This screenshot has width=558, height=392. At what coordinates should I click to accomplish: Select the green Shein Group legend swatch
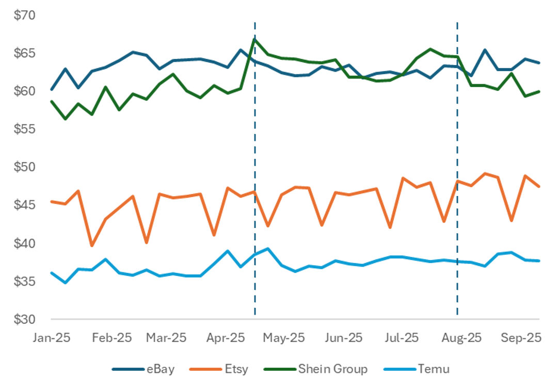pos(279,369)
